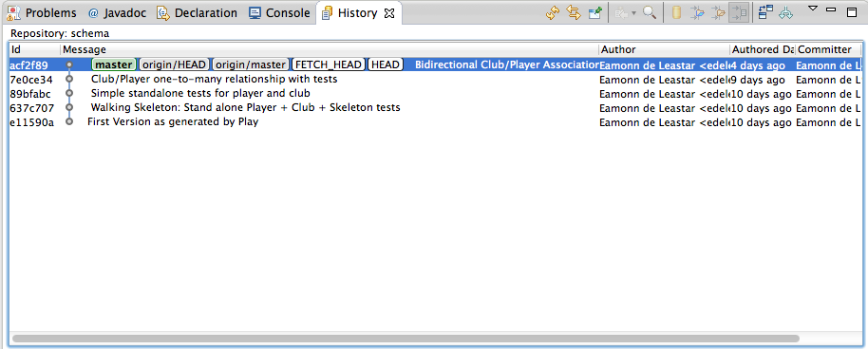Click graph node of commit 89bfabc
This screenshot has height=349, width=868.
click(x=69, y=94)
